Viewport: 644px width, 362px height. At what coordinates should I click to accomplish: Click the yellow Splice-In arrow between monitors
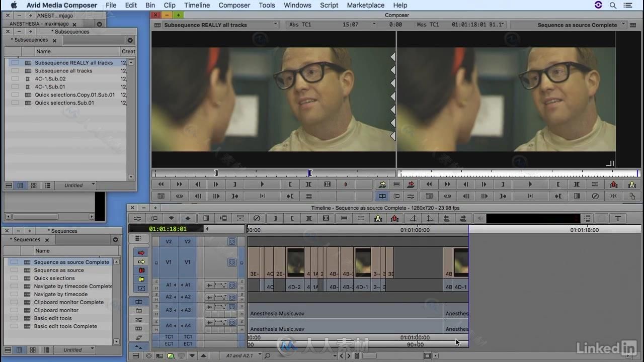point(383,185)
